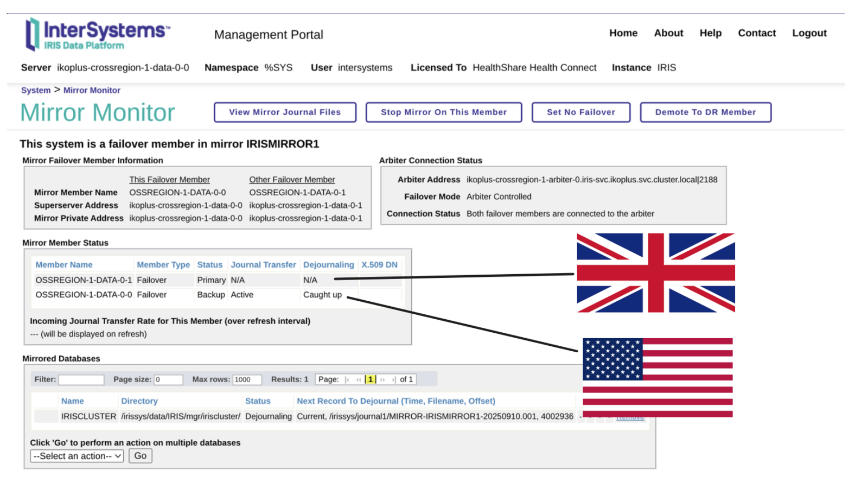Click the Mirror Monitor breadcrumb link

(x=92, y=90)
